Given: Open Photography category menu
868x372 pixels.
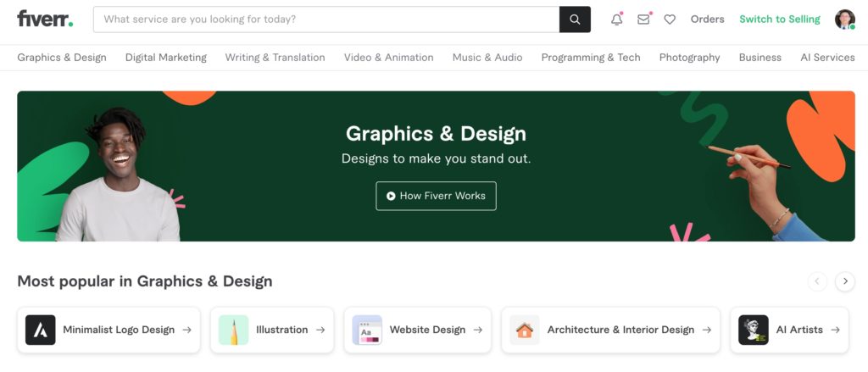Looking at the screenshot, I should 690,58.
